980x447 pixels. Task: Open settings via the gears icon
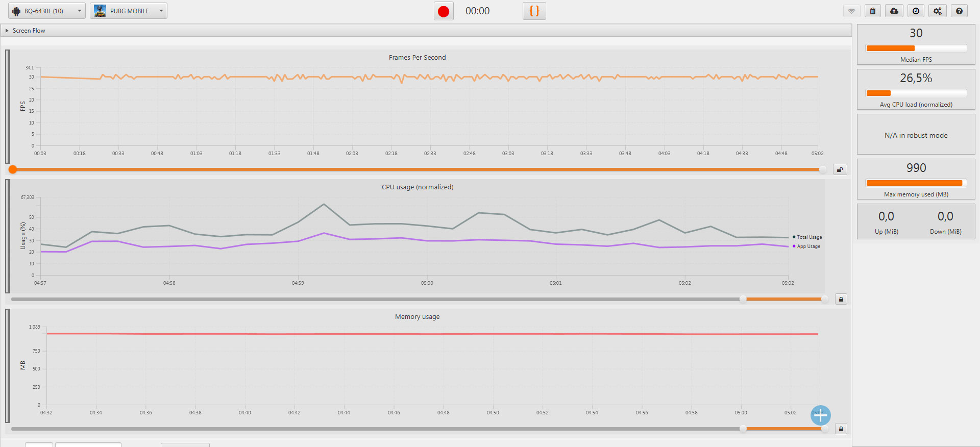[938, 11]
